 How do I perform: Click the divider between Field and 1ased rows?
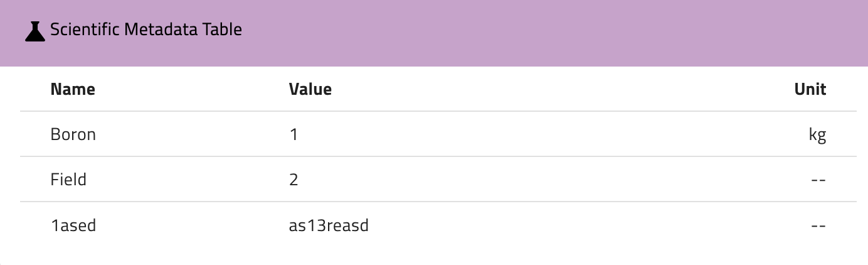click(x=438, y=202)
